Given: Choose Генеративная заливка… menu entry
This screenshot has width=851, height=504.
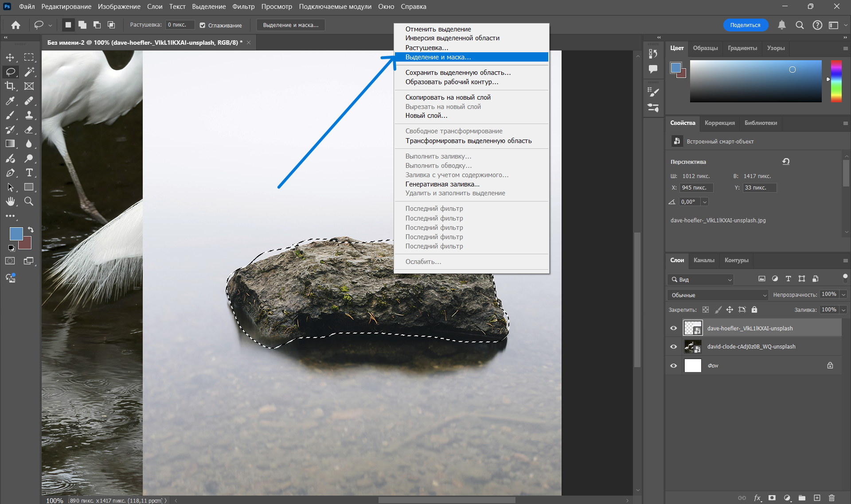Looking at the screenshot, I should pos(471,184).
